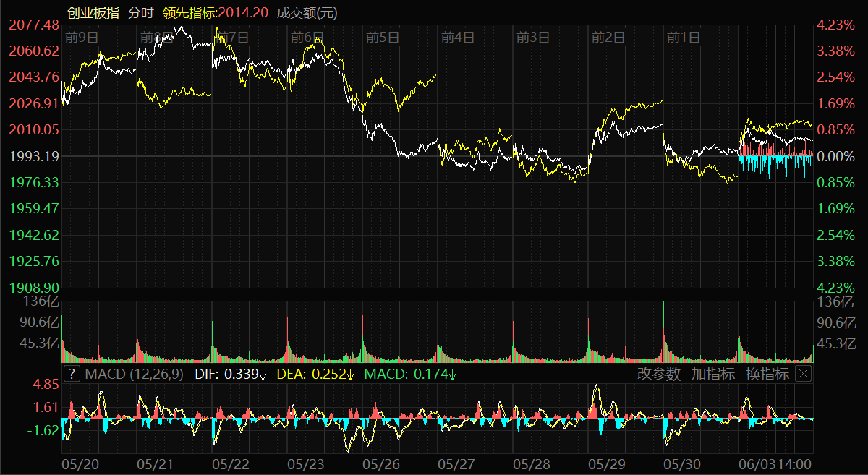Select the 创业板指 index title
This screenshot has height=475, width=868.
93,13
